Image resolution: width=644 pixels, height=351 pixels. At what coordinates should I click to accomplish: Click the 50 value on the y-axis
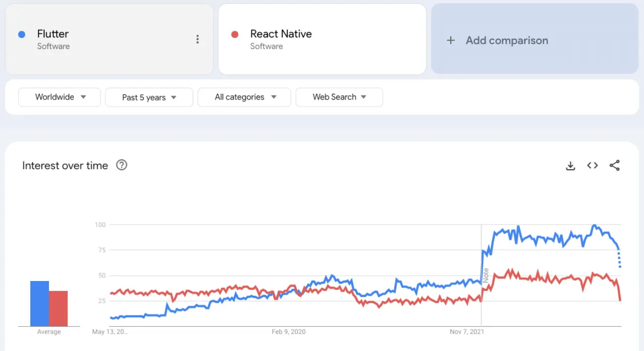(102, 276)
